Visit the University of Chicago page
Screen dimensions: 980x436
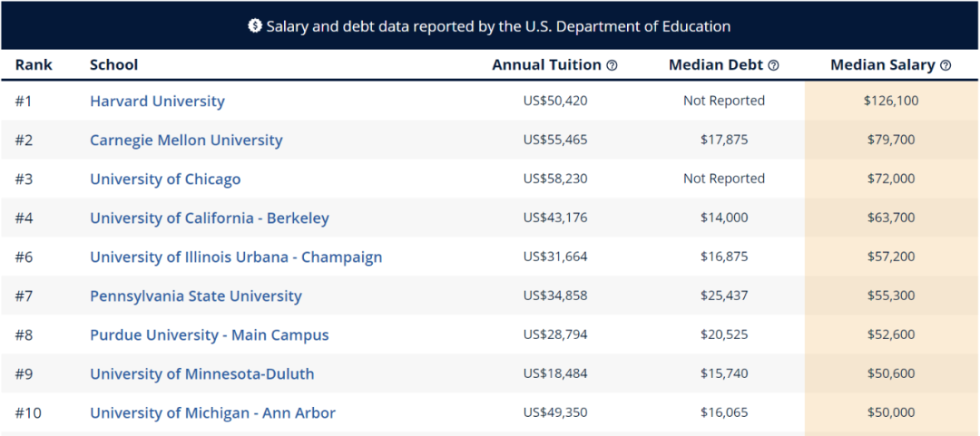[x=165, y=179]
